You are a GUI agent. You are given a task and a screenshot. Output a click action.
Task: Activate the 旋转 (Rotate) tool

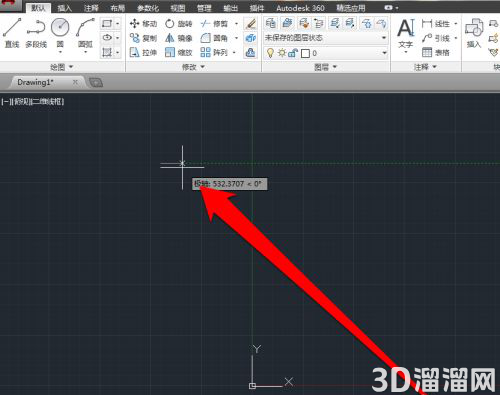pyautogui.click(x=179, y=24)
